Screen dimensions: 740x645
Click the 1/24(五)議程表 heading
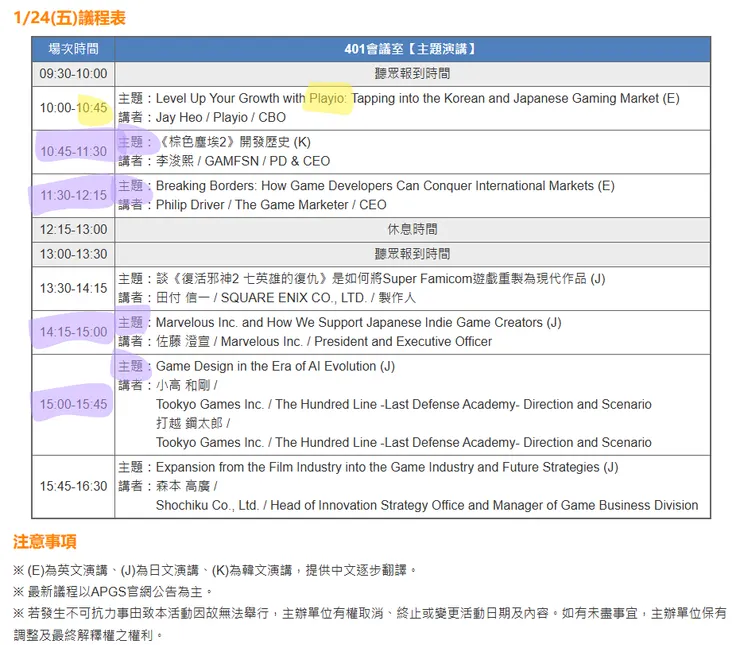[x=69, y=18]
